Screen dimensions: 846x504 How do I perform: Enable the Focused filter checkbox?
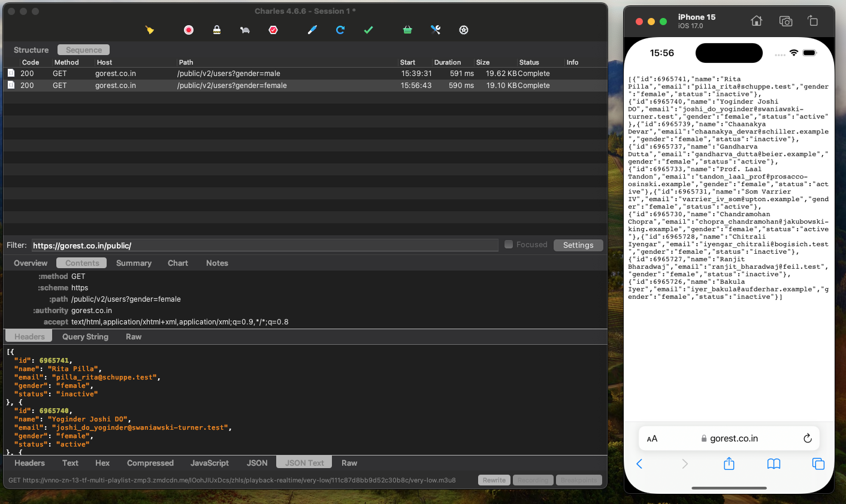pos(508,244)
